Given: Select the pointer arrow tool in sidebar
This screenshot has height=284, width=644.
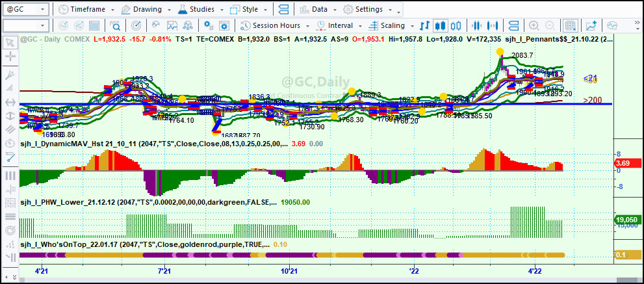Looking at the screenshot, I should pos(10,42).
